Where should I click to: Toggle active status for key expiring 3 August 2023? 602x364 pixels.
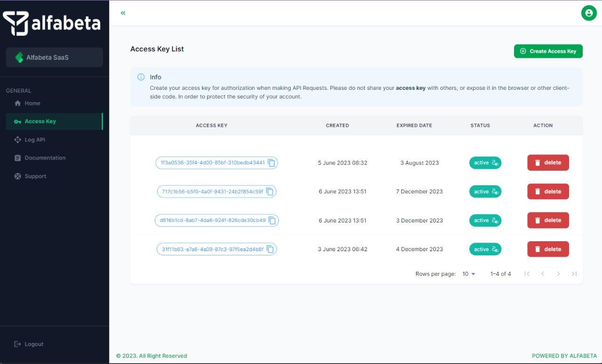point(485,163)
